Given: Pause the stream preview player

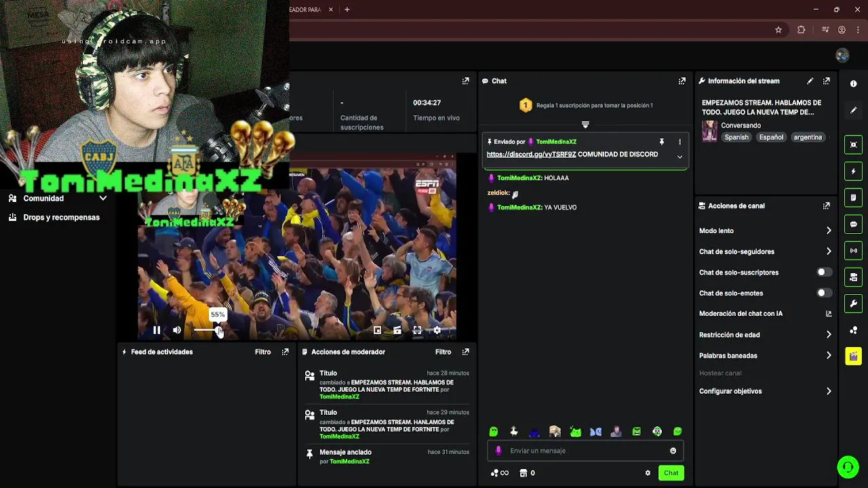Looking at the screenshot, I should point(157,330).
